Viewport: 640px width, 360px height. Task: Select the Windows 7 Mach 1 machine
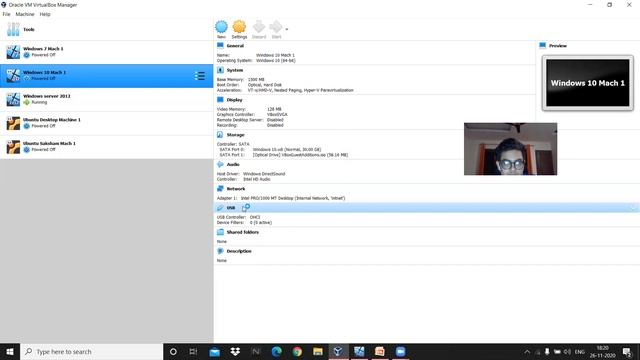[107, 52]
